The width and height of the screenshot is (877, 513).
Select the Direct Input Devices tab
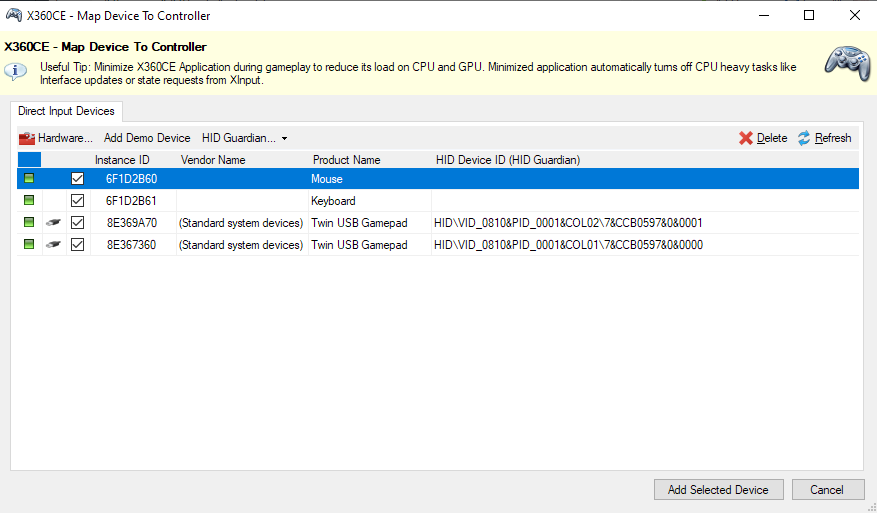66,111
